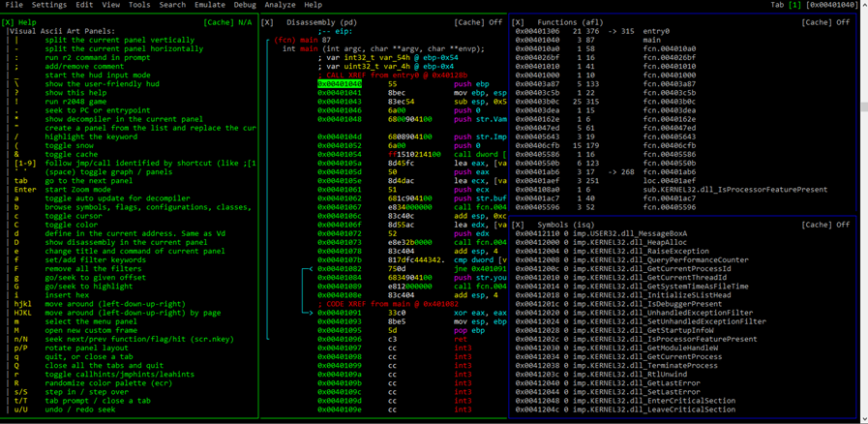
Task: Toggle the Symbols panel [Cache] Off indicator
Action: tap(825, 225)
